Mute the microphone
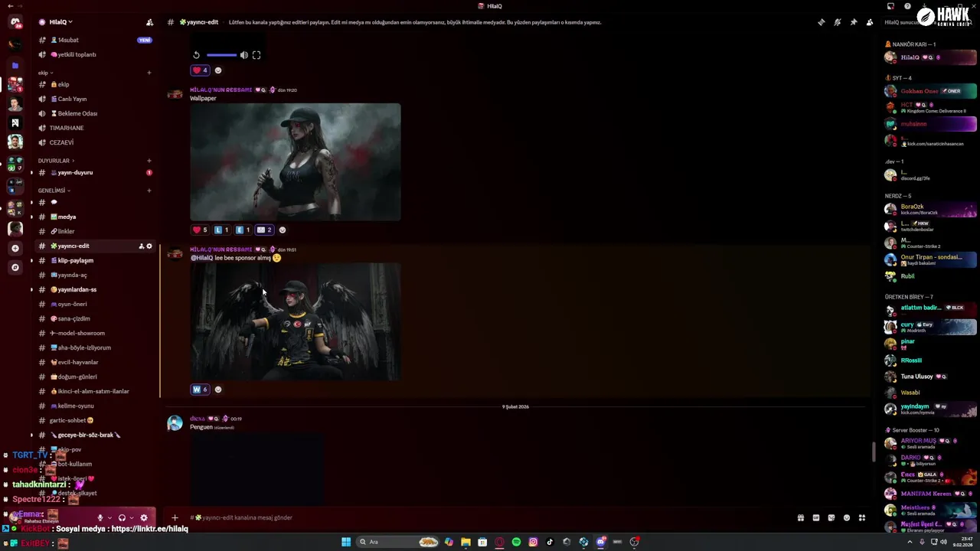 100,517
